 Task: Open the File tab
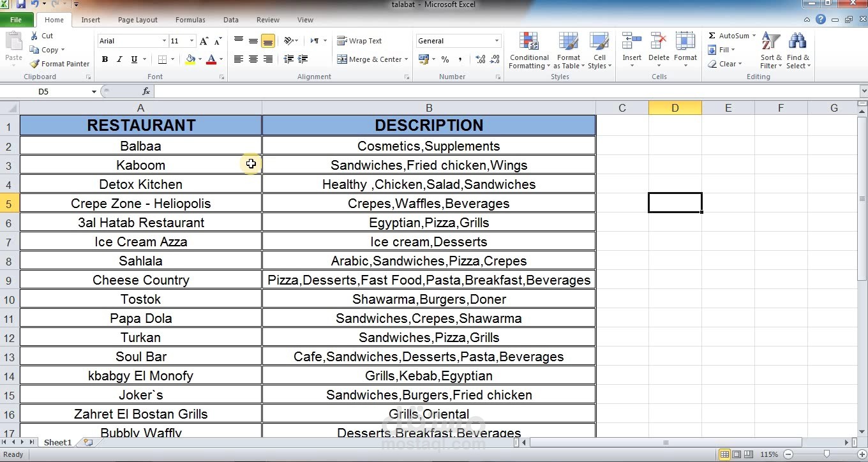click(16, 20)
